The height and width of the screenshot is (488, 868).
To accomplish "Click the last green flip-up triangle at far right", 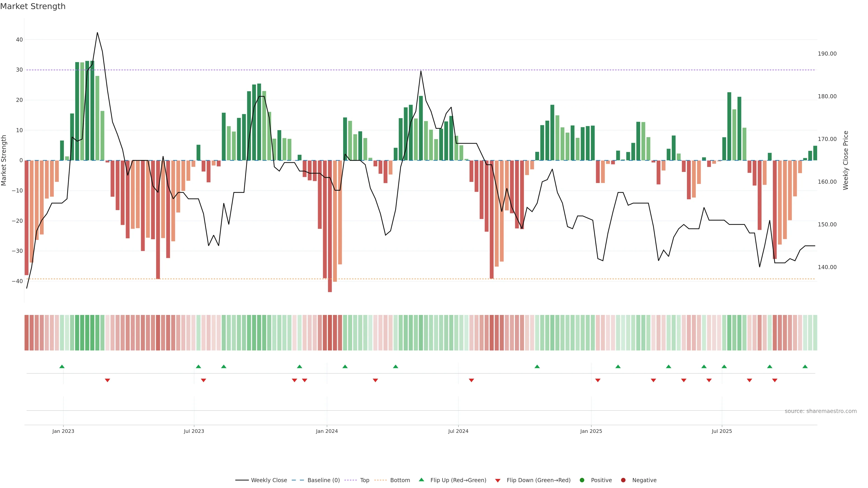I will coord(805,366).
